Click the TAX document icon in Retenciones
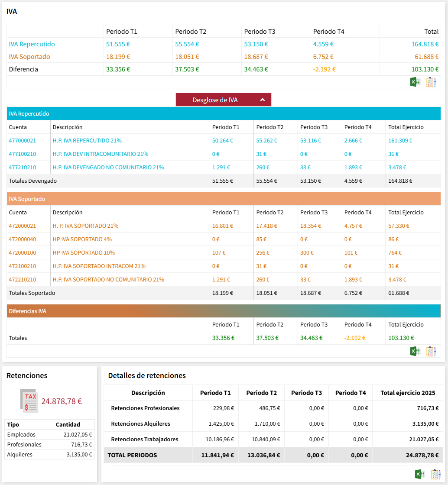This screenshot has height=485, width=448. tap(29, 401)
